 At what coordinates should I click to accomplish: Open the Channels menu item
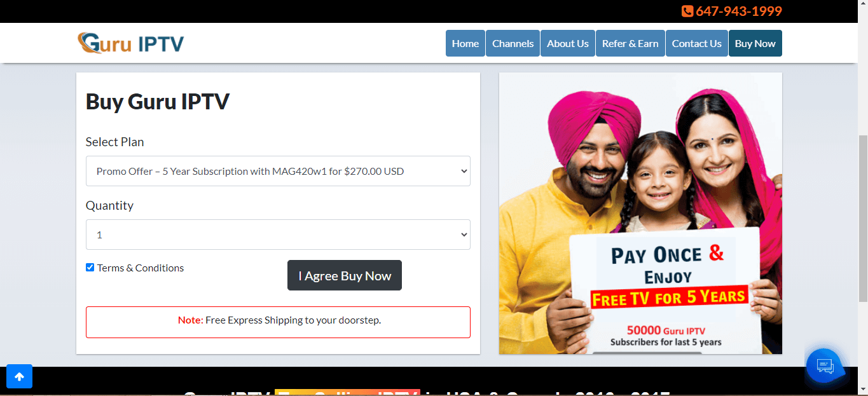point(513,43)
